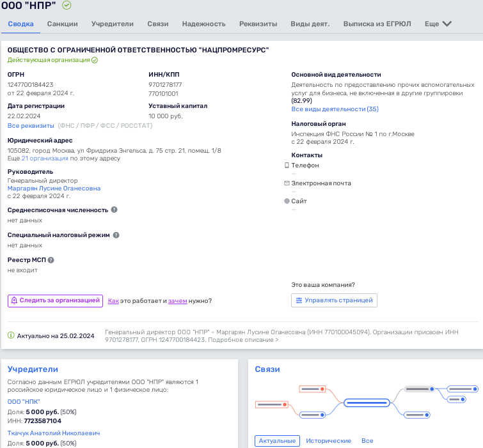The image size is (483, 448).
Task: Click the ФНС / ПФР / ФСС / РОССТАТ text
Action: (105, 125)
